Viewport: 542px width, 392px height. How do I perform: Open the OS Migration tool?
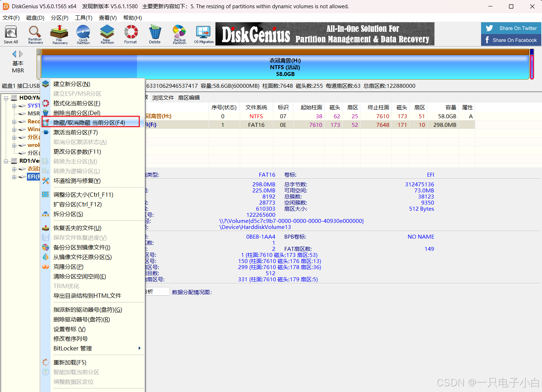pyautogui.click(x=204, y=35)
